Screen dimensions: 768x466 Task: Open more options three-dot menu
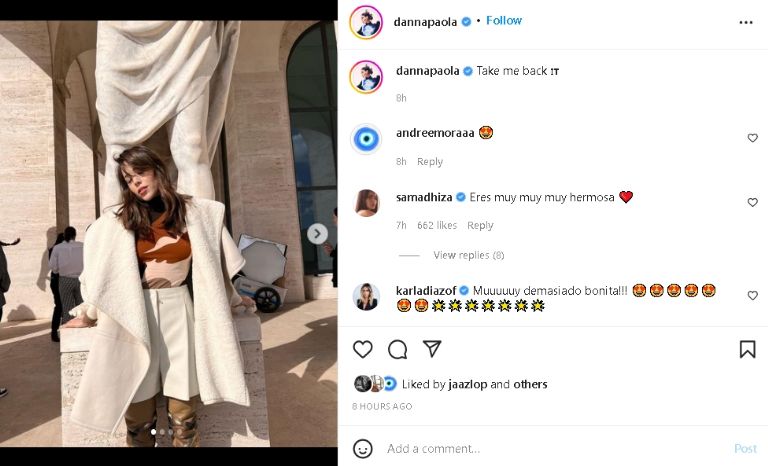(x=746, y=22)
